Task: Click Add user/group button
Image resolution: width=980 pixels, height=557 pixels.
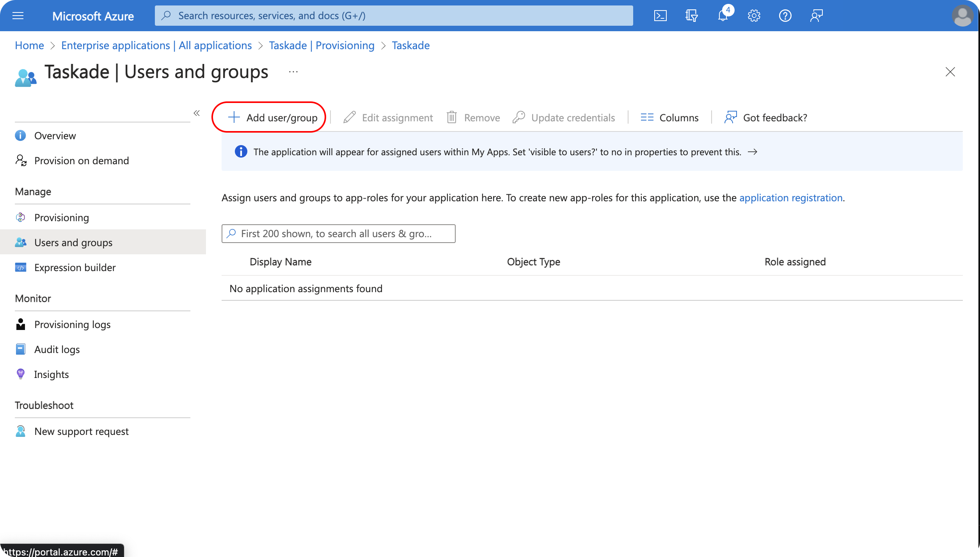Action: pyautogui.click(x=272, y=117)
